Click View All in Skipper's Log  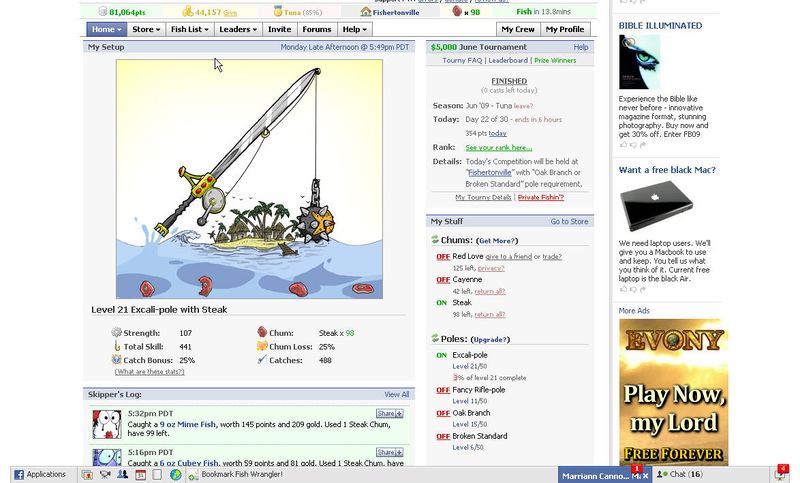coord(396,394)
